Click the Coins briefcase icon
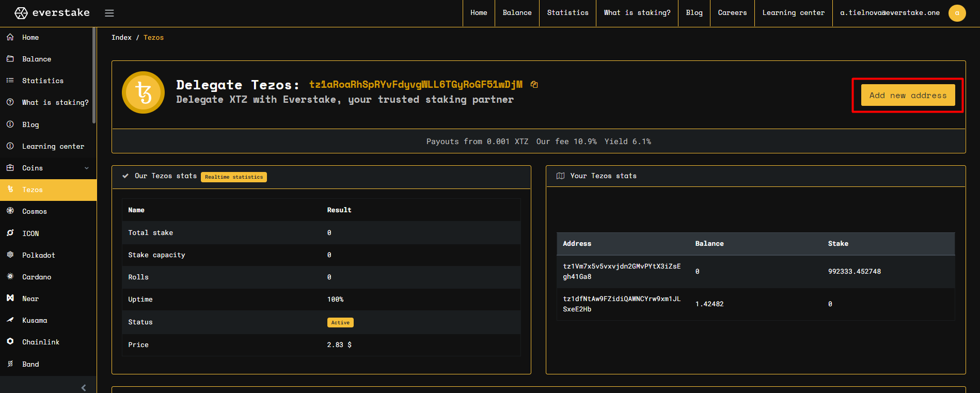Image resolution: width=980 pixels, height=393 pixels. (10, 168)
